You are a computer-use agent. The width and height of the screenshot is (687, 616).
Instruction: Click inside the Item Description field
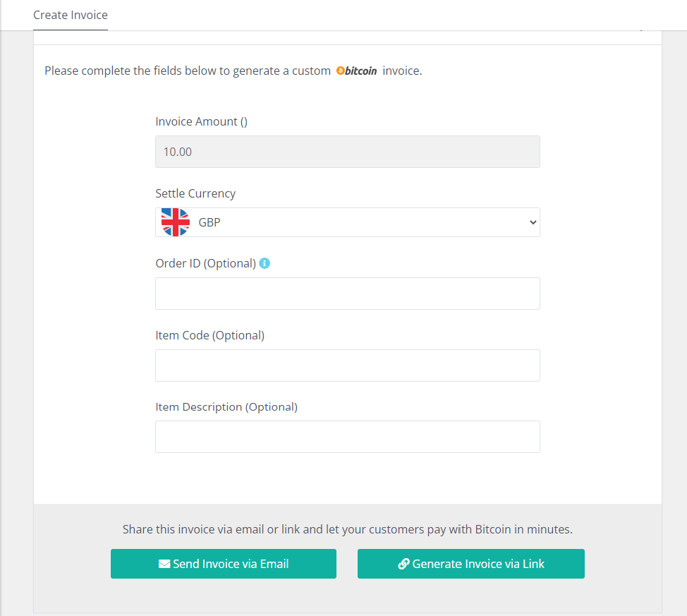coord(348,437)
